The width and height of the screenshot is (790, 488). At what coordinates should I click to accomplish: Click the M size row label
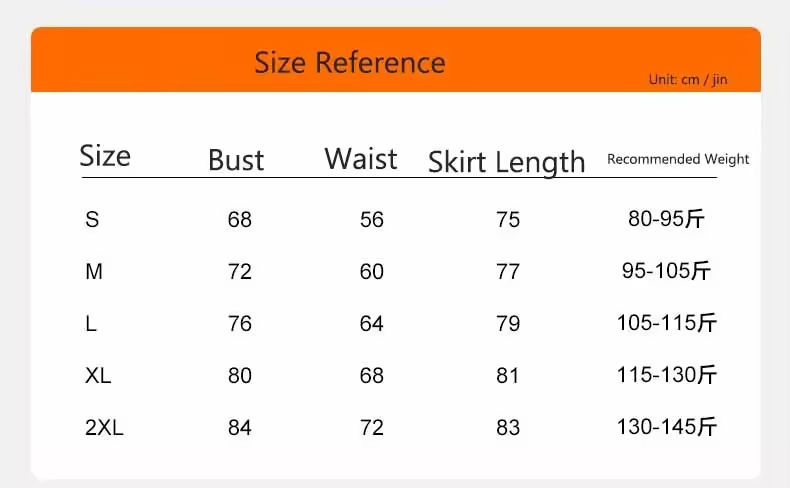pos(94,272)
